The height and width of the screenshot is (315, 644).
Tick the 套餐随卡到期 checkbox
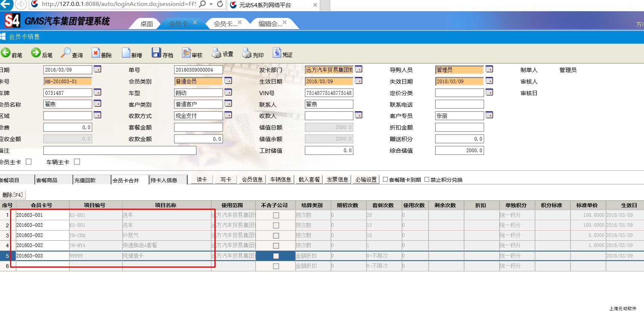[385, 180]
